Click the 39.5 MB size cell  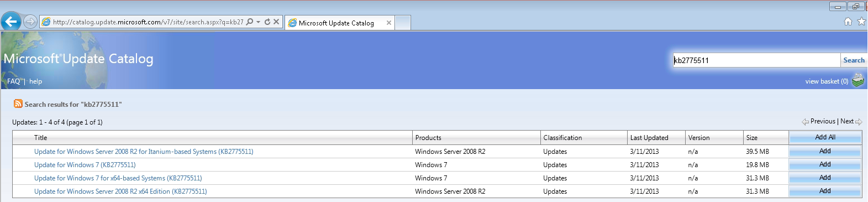[757, 152]
